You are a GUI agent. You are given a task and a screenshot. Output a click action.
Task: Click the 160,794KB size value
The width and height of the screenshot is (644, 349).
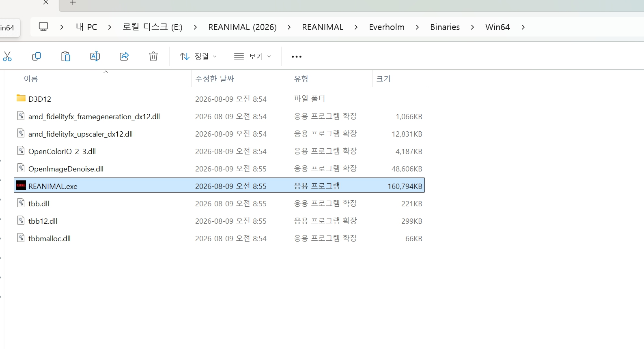click(x=405, y=186)
